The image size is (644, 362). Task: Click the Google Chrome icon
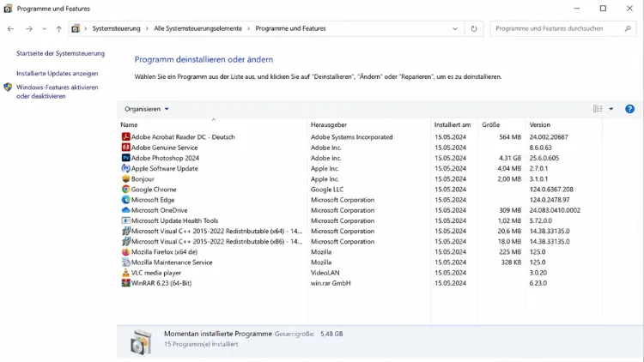click(125, 190)
